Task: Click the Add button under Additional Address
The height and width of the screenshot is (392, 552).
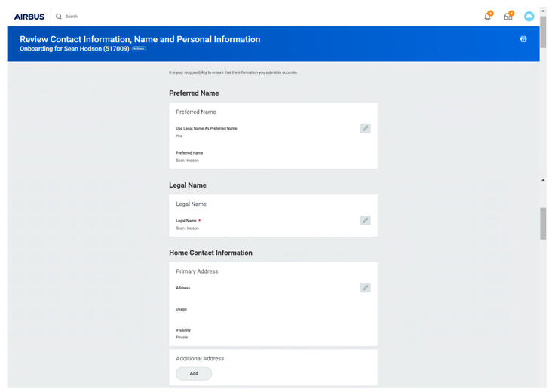Action: (194, 373)
